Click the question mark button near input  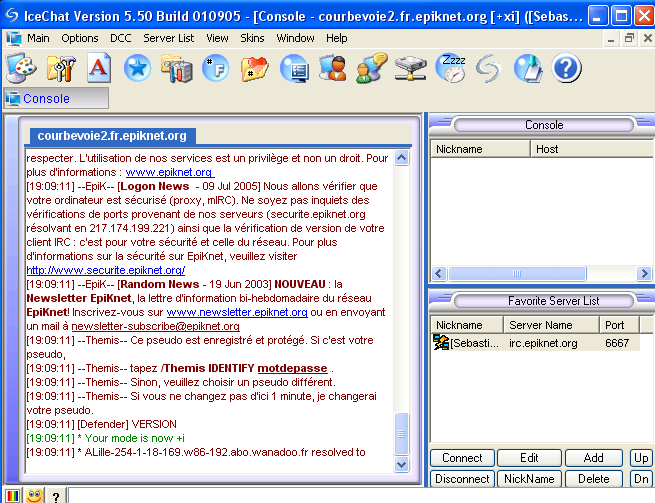(56, 496)
